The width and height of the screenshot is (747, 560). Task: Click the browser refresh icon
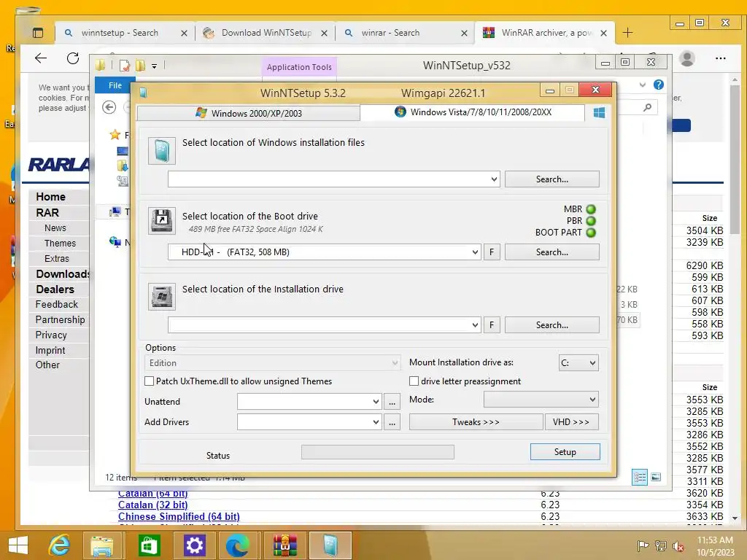point(73,58)
